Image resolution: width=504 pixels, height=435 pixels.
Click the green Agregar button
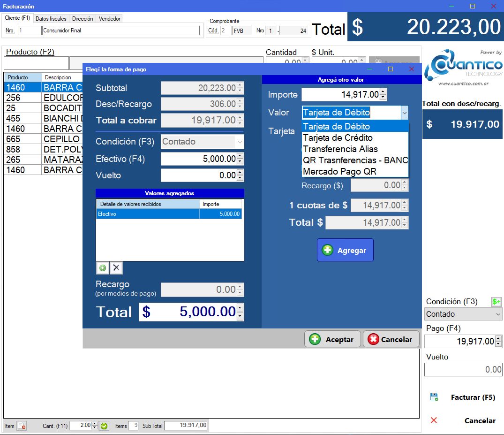345,250
